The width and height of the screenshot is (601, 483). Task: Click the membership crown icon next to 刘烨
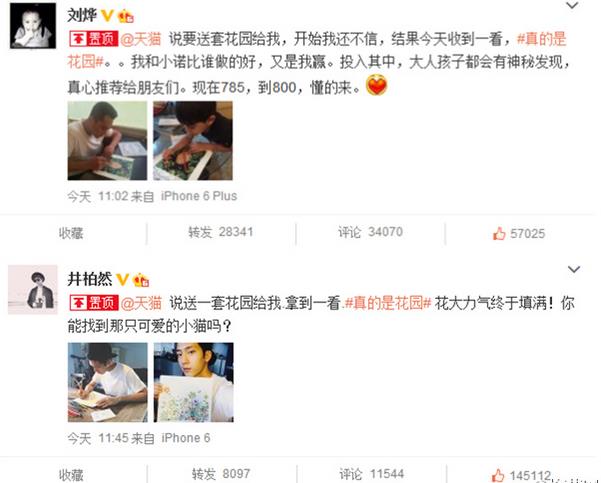126,16
